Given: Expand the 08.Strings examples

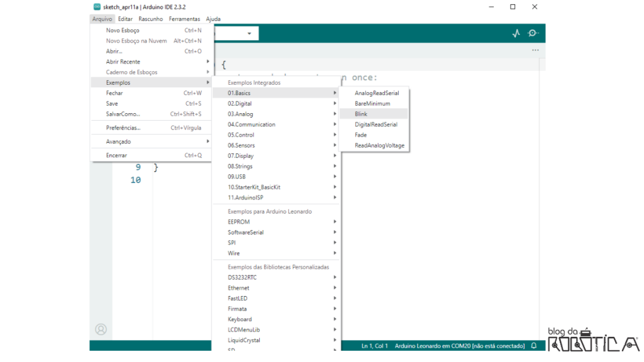Looking at the screenshot, I should 276,166.
